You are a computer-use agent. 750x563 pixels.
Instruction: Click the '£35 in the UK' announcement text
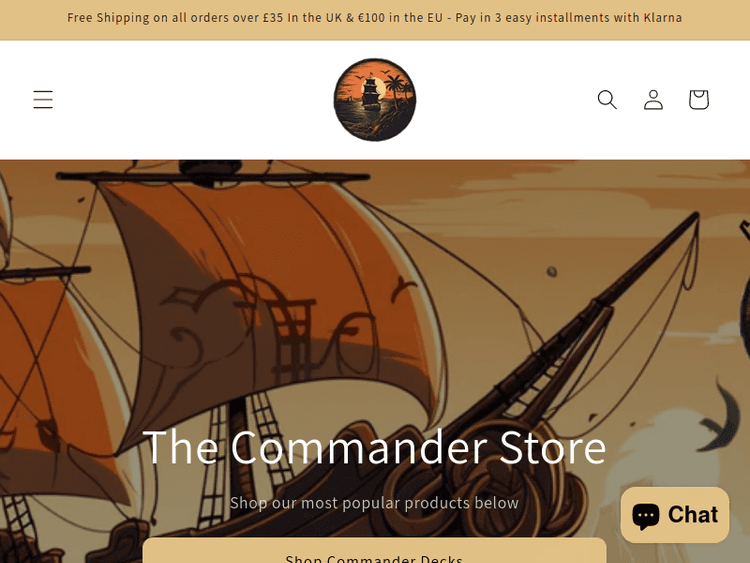[302, 18]
